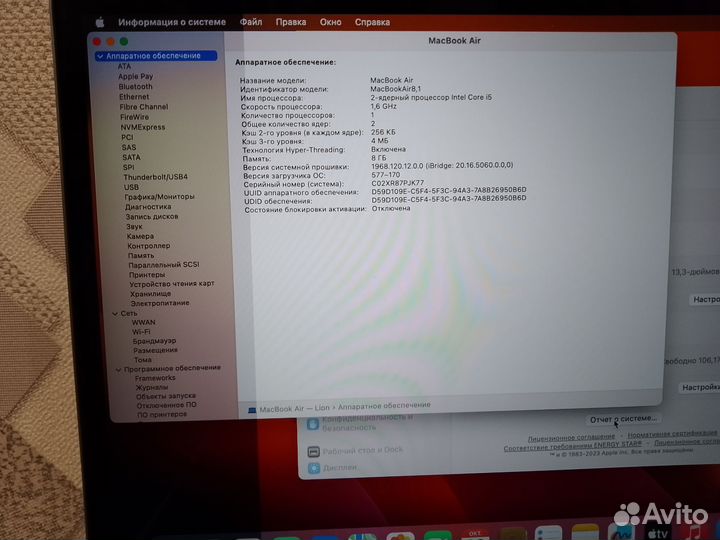Select Wi-Fi under Сеть
Screen dimensions: 720x540
141,332
